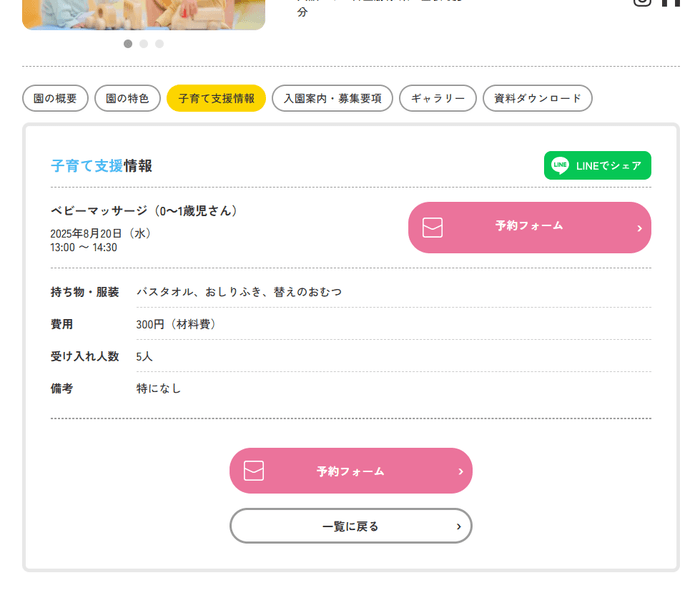The width and height of the screenshot is (700, 596).
Task: Click arrow on 一覧に戻る button
Action: click(458, 526)
